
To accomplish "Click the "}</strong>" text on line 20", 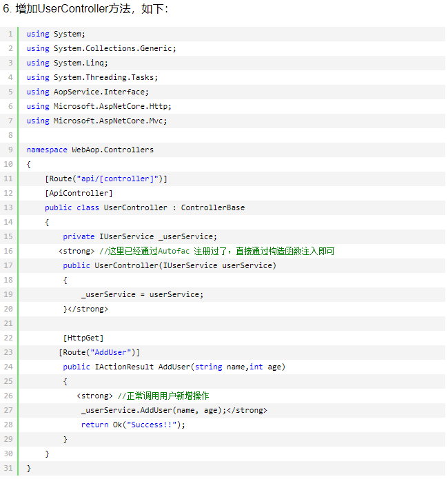I will point(85,309).
